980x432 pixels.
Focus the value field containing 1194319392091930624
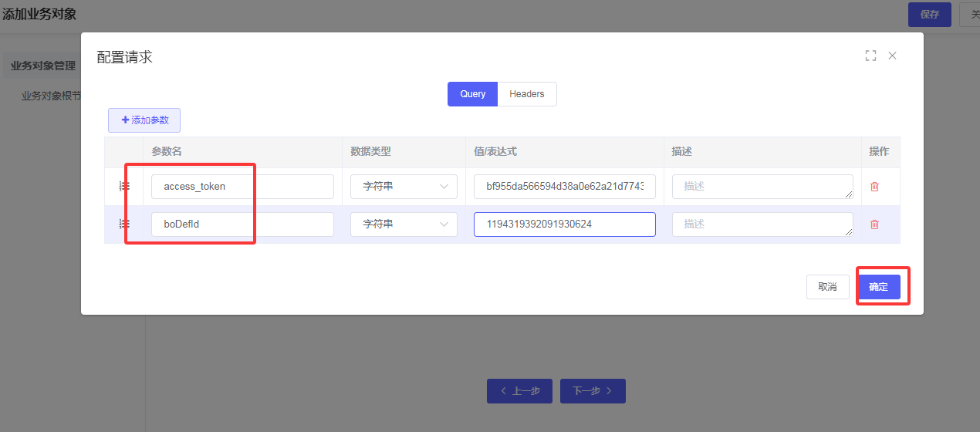[x=564, y=224]
